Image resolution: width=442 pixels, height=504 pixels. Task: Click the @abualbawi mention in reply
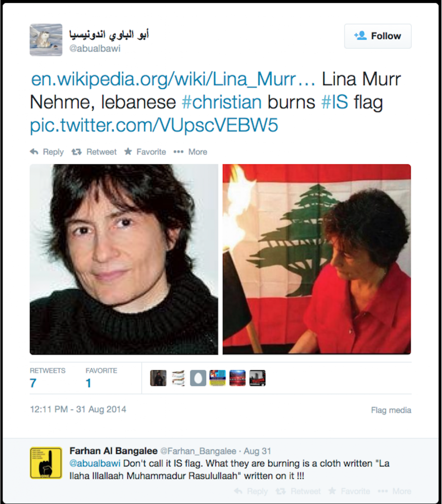[x=95, y=464]
